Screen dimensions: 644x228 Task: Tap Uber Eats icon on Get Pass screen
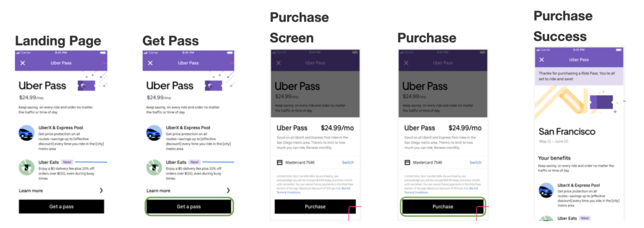coord(154,167)
